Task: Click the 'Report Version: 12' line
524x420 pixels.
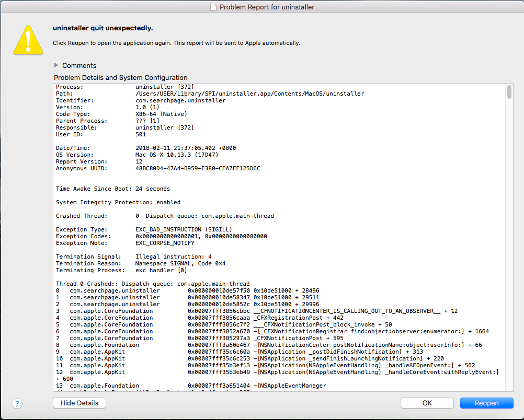Action: click(99, 161)
